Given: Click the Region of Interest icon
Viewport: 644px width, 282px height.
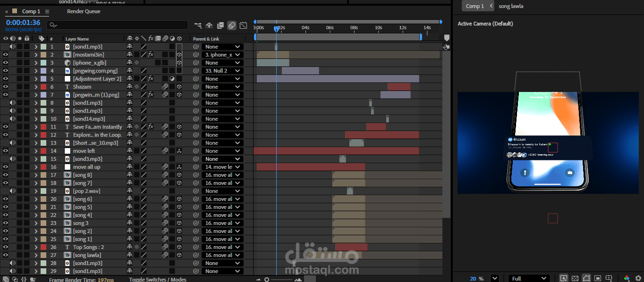Looking at the screenshot, I should coord(598,278).
